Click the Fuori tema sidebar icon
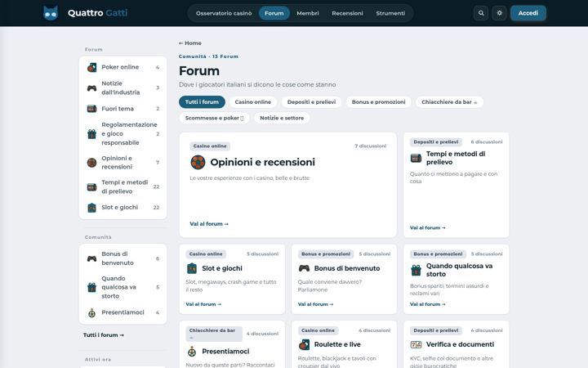The height and width of the screenshot is (368, 588). 91,109
